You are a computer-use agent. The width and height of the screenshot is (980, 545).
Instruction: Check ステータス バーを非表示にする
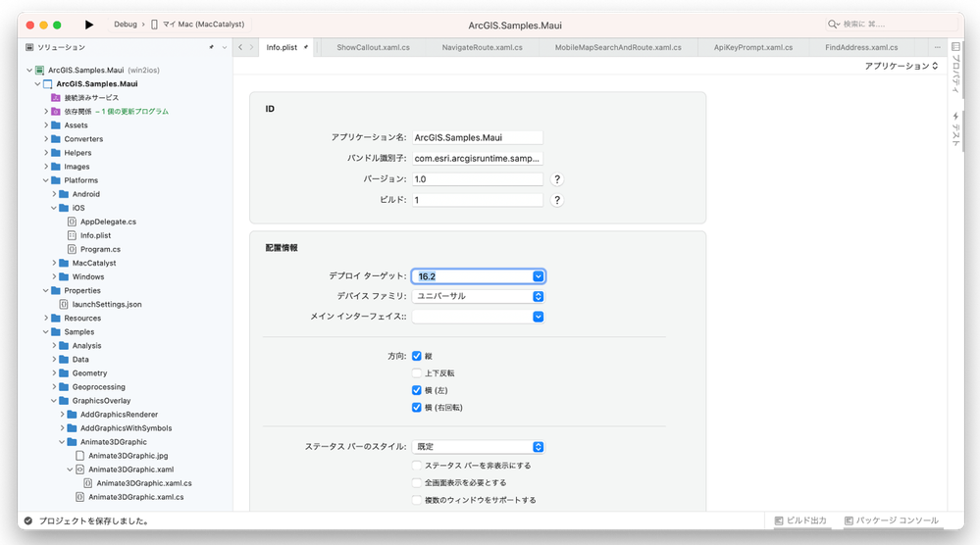click(x=417, y=466)
